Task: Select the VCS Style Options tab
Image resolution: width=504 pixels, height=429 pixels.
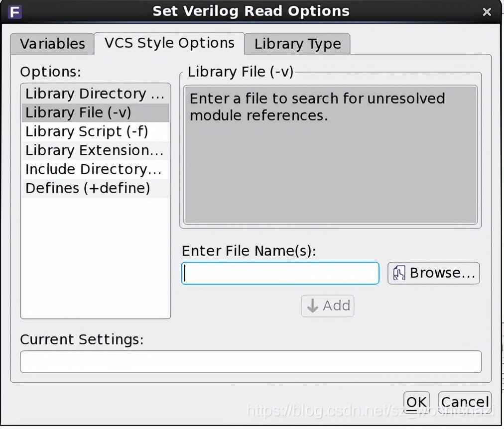Action: [169, 43]
